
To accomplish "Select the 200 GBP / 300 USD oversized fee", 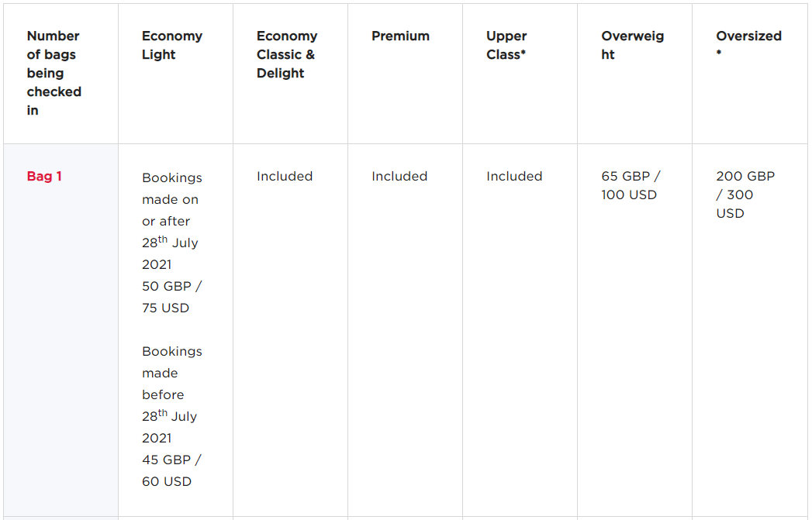I will pyautogui.click(x=745, y=195).
